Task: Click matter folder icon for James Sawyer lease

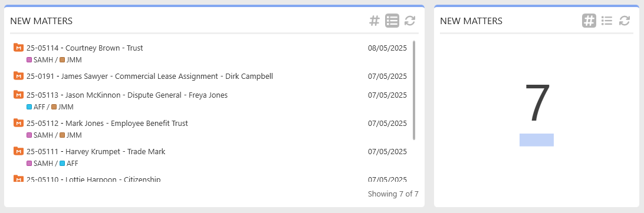Action: coord(18,76)
